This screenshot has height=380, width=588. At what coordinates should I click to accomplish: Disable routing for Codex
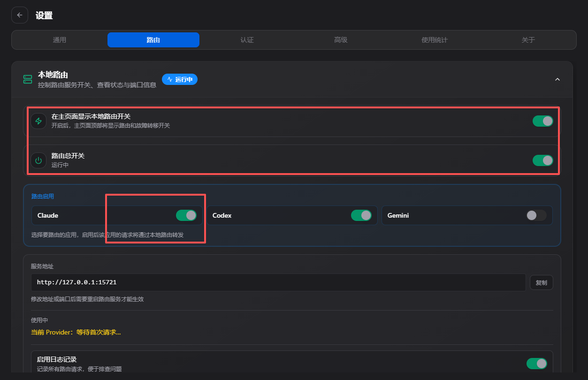[361, 215]
